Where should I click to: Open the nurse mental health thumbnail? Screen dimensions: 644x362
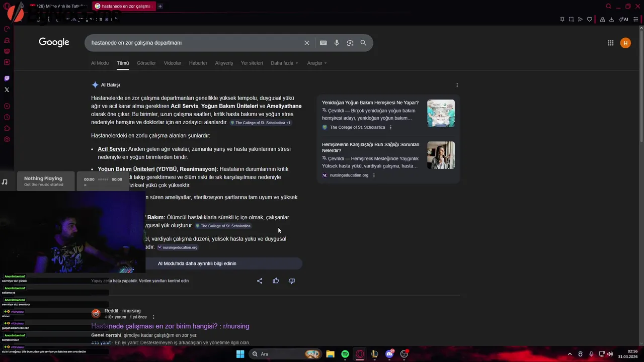pyautogui.click(x=441, y=155)
